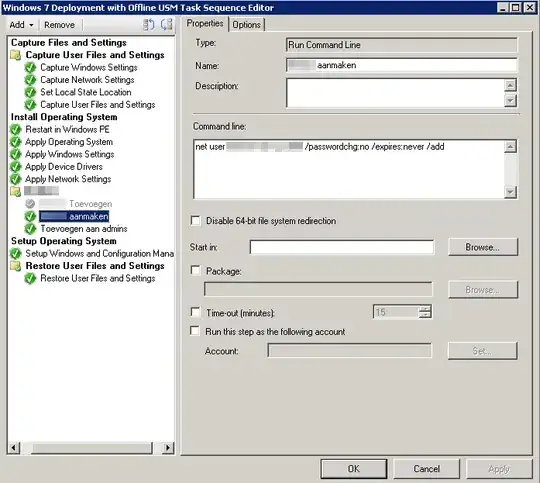Viewport: 540px width, 483px height.
Task: Click Capture Network Settings status icon
Action: [x=30, y=80]
